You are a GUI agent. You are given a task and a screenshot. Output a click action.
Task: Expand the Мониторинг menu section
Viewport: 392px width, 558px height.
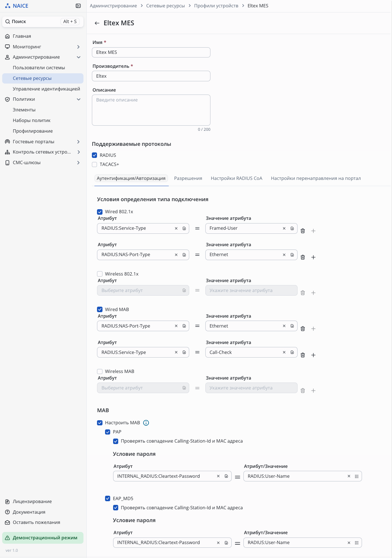click(x=78, y=47)
